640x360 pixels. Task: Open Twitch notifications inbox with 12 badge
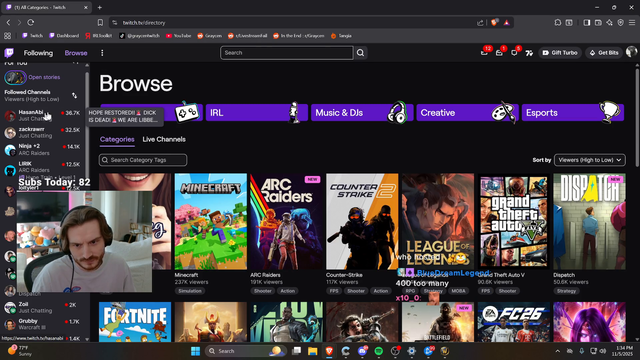pyautogui.click(x=484, y=53)
